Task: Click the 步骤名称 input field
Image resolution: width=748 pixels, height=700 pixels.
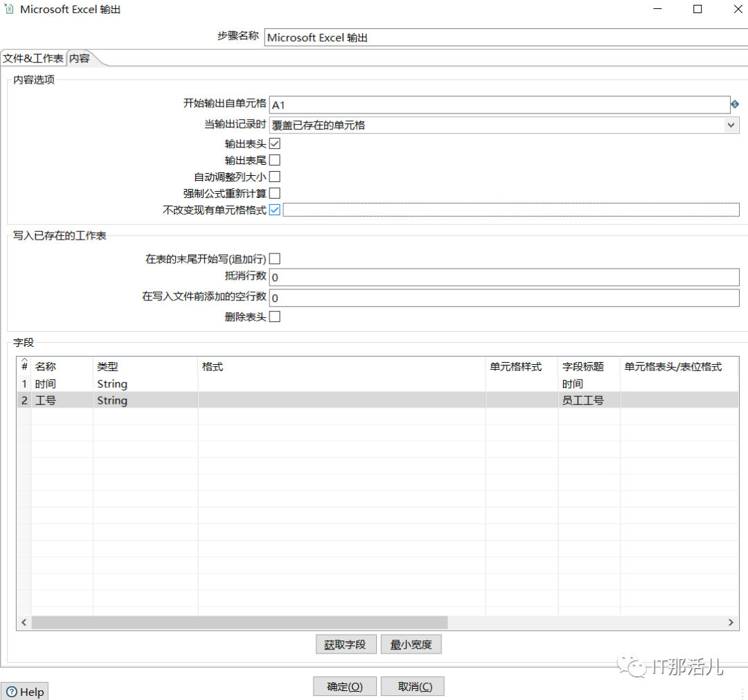Action: tap(506, 37)
